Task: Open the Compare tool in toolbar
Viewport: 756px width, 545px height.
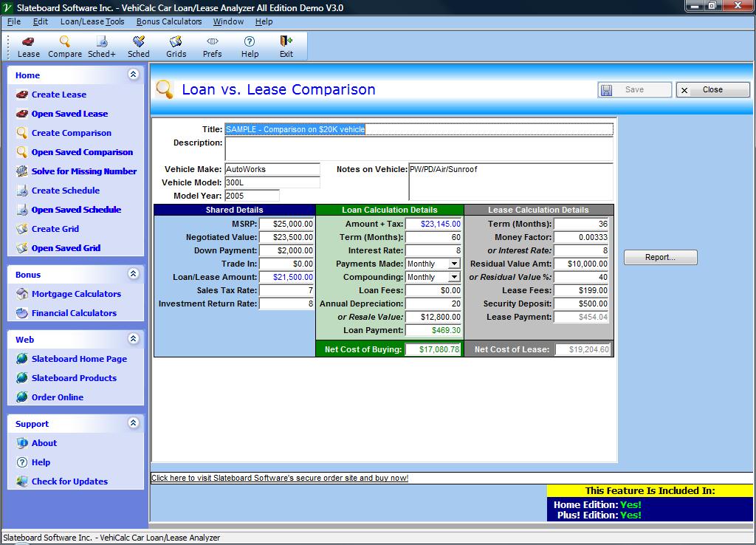Action: [x=65, y=46]
